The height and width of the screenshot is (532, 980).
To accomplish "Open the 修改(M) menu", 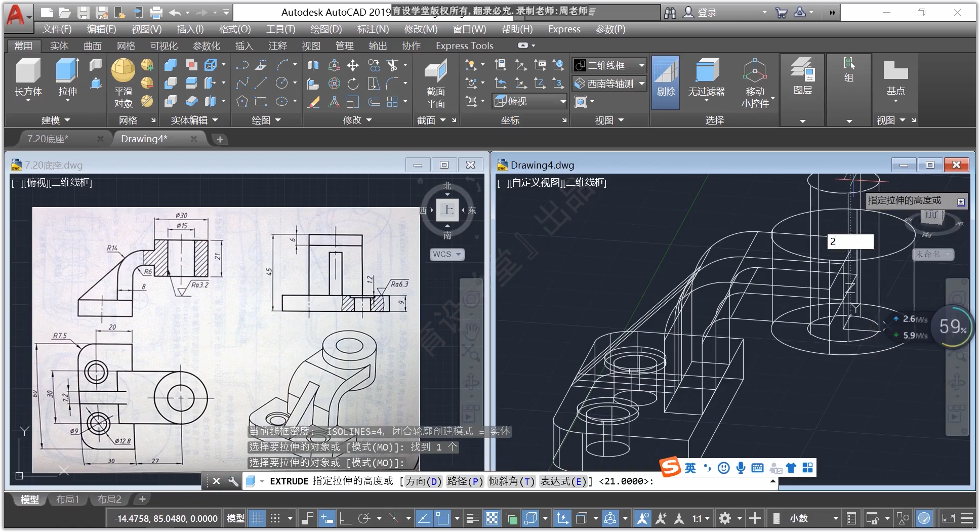I will click(x=421, y=29).
